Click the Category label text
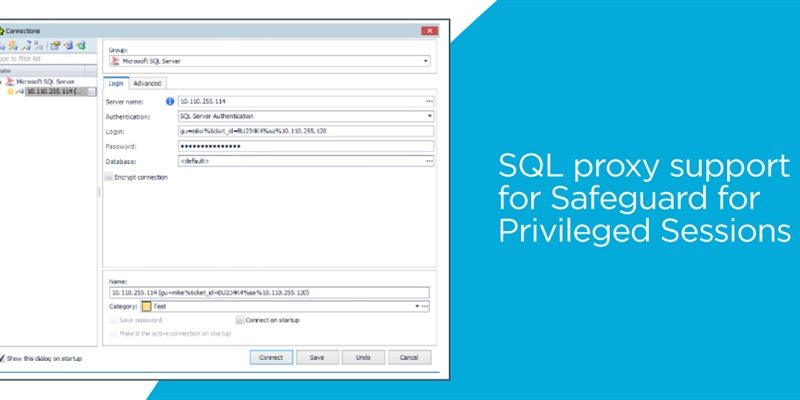 [x=122, y=307]
